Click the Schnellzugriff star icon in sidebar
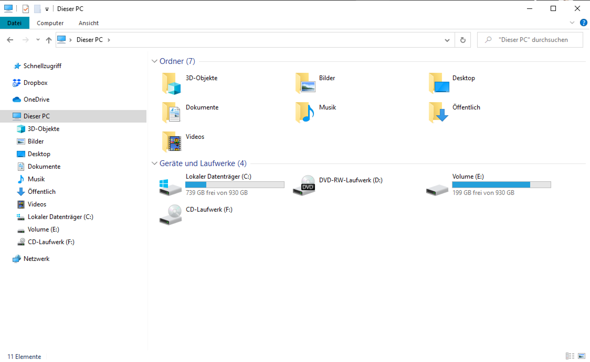Screen dimensions: 590x362 (17, 66)
